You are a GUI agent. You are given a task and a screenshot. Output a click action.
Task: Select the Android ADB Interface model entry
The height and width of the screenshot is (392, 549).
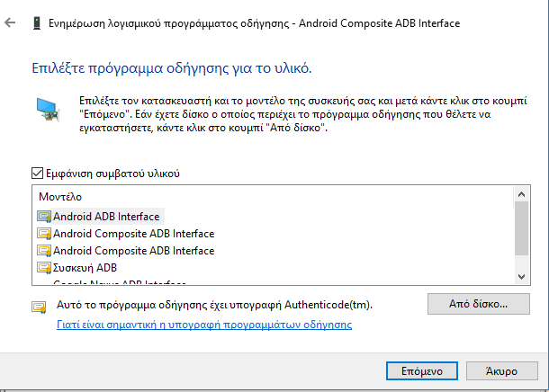click(x=106, y=217)
